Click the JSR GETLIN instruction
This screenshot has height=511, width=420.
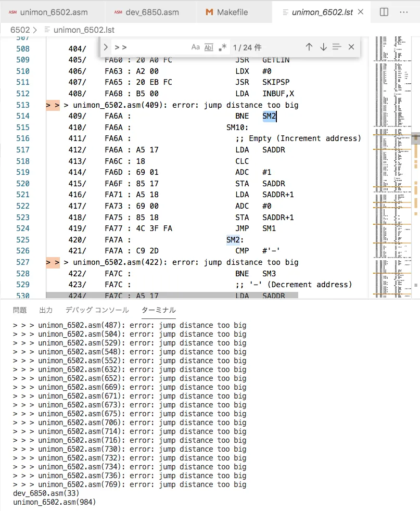tap(262, 60)
